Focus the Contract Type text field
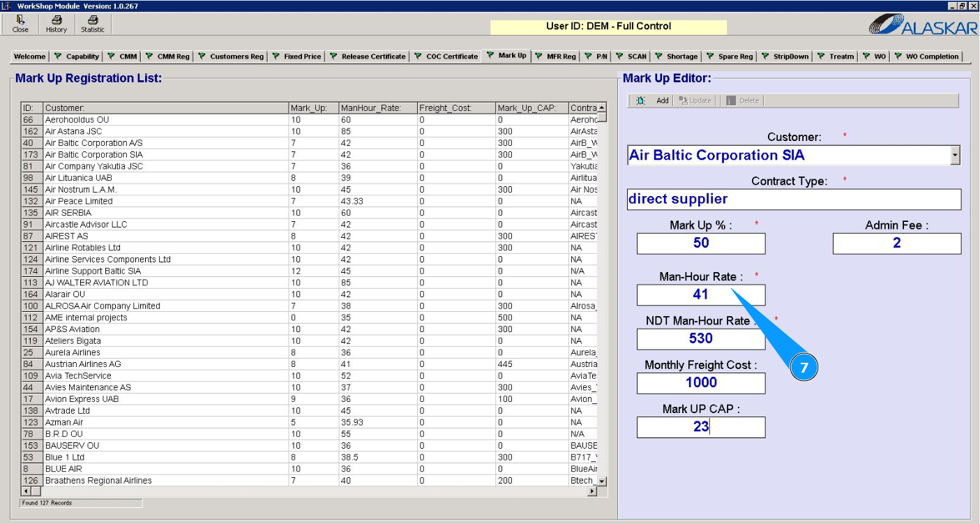This screenshot has width=980, height=524. click(794, 200)
